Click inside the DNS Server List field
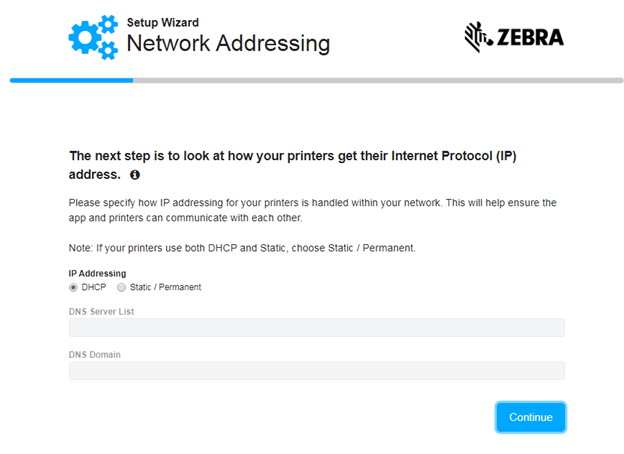The image size is (624, 454). [316, 328]
